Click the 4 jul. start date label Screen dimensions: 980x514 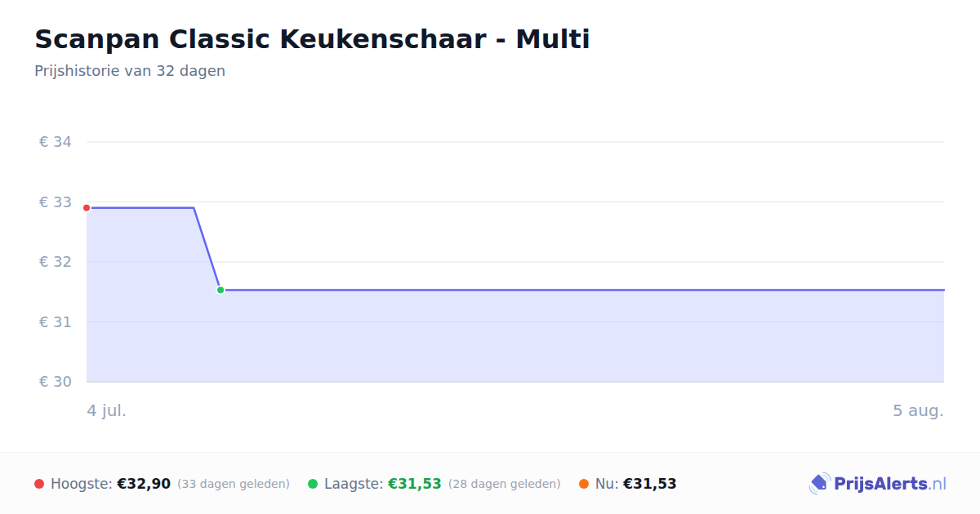tap(107, 410)
